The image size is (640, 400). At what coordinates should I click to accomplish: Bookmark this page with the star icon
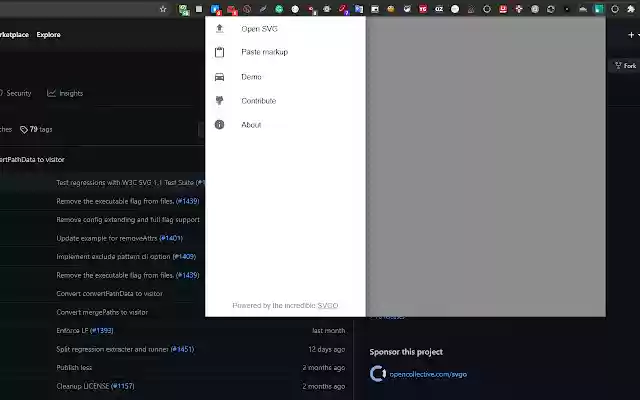tap(163, 9)
